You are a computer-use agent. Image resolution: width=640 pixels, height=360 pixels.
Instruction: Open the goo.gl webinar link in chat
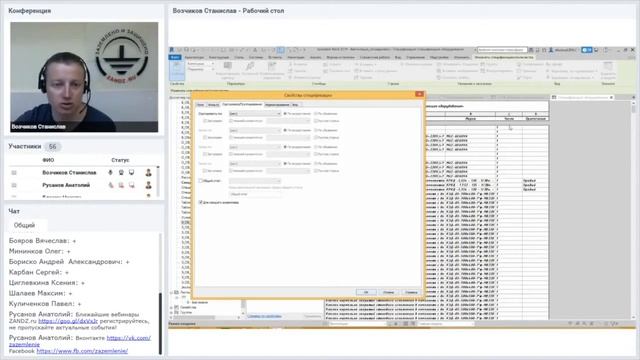68,321
